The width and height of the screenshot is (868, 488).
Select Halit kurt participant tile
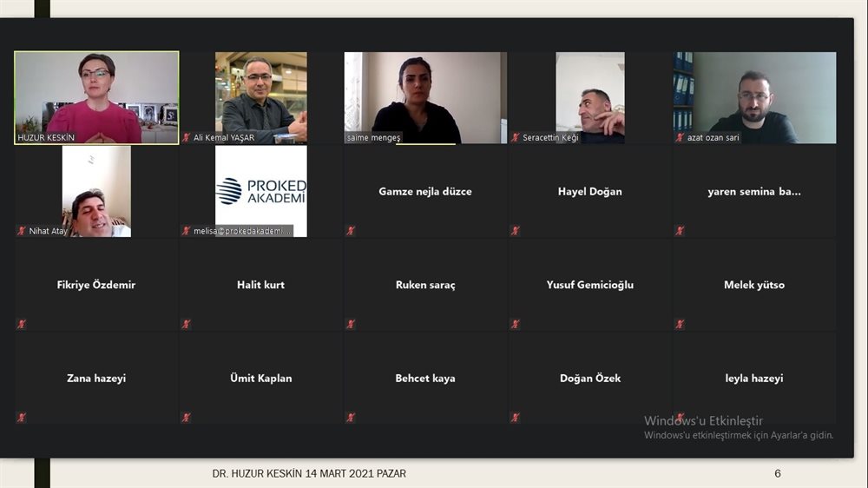pyautogui.click(x=260, y=285)
